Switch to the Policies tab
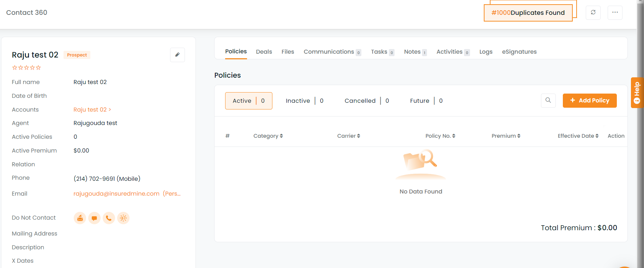This screenshot has height=268, width=644. click(x=236, y=52)
